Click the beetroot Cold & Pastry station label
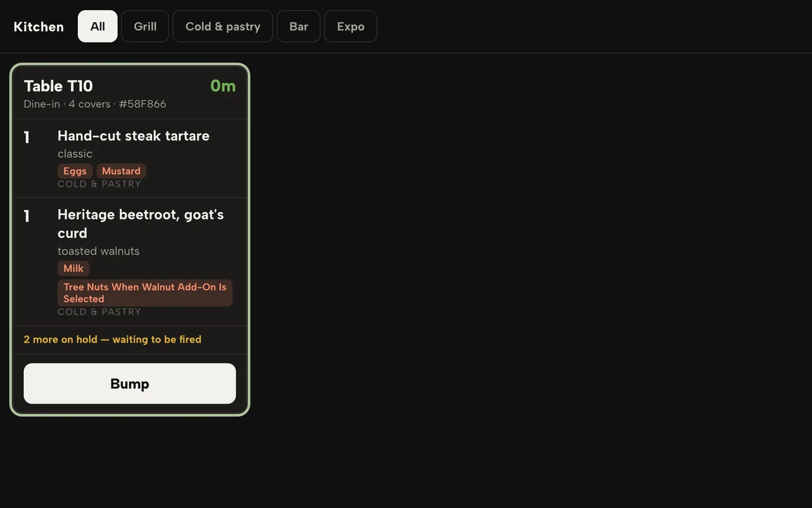Image resolution: width=812 pixels, height=508 pixels. click(99, 312)
